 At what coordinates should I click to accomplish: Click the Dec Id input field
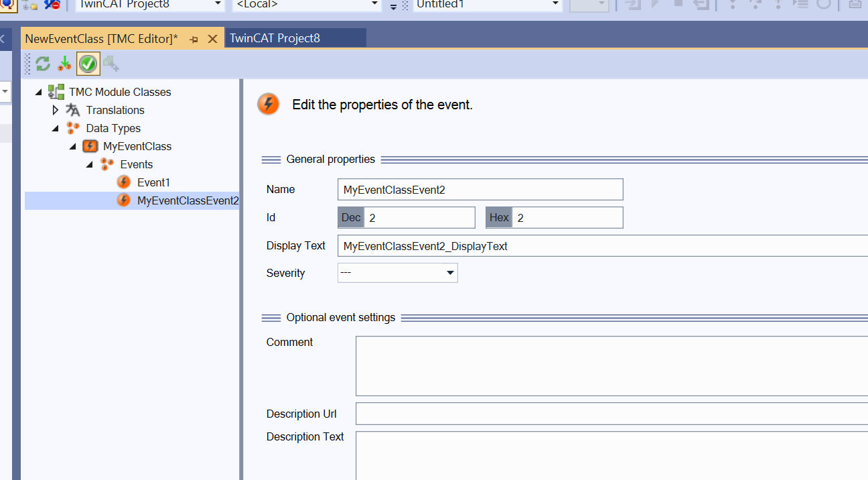[419, 218]
